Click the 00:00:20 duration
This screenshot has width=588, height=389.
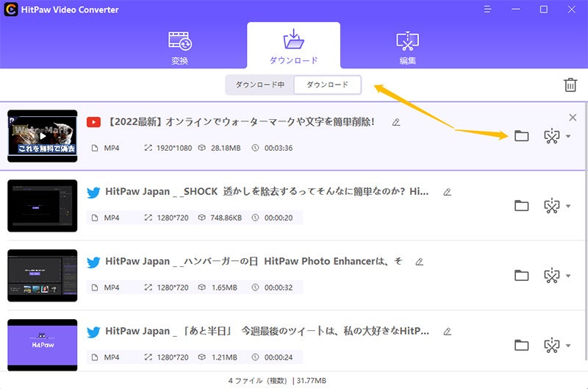279,218
